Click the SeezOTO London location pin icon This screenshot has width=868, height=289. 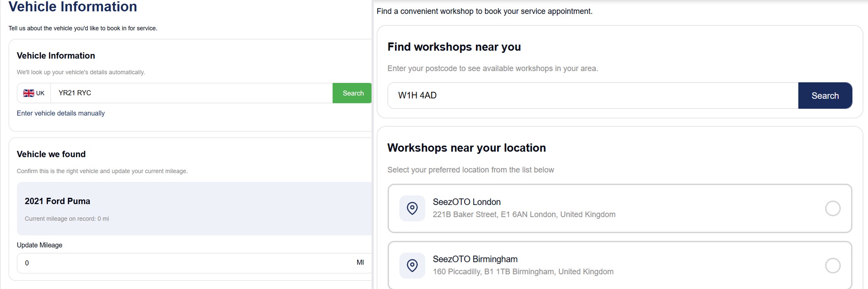click(x=412, y=208)
